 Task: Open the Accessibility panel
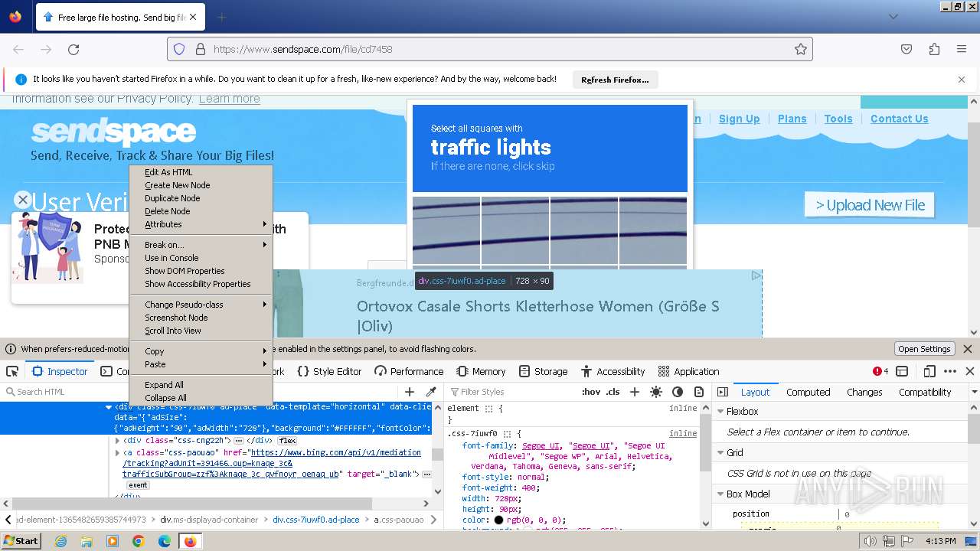(x=612, y=371)
